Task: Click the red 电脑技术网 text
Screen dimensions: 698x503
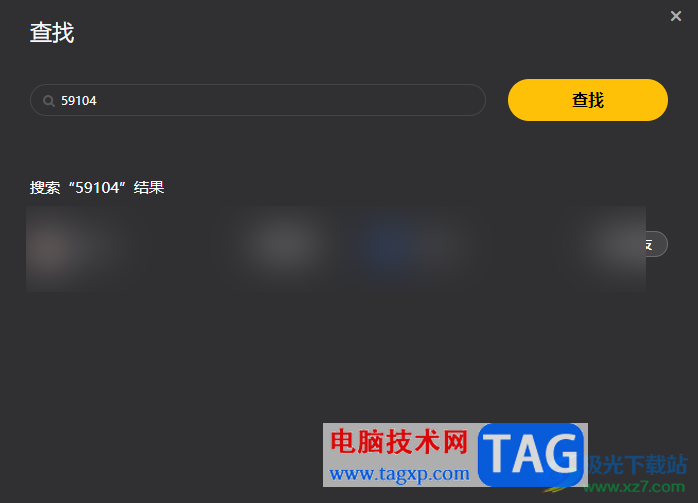Action: [x=399, y=442]
